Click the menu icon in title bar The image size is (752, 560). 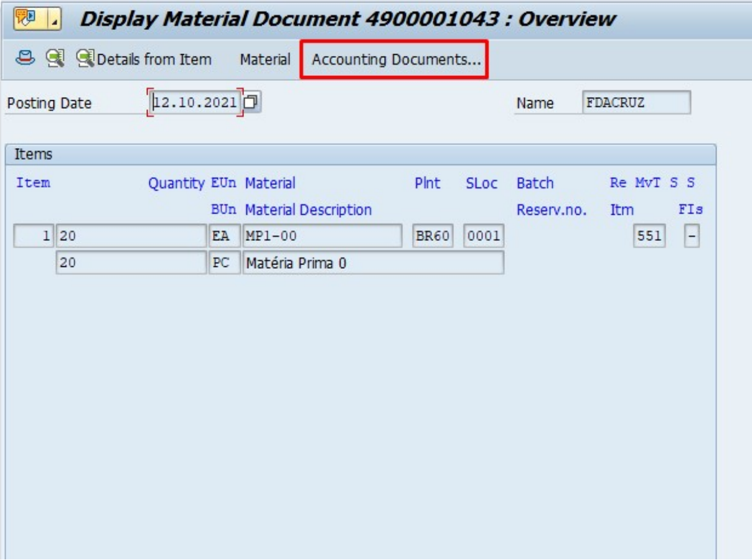point(24,19)
